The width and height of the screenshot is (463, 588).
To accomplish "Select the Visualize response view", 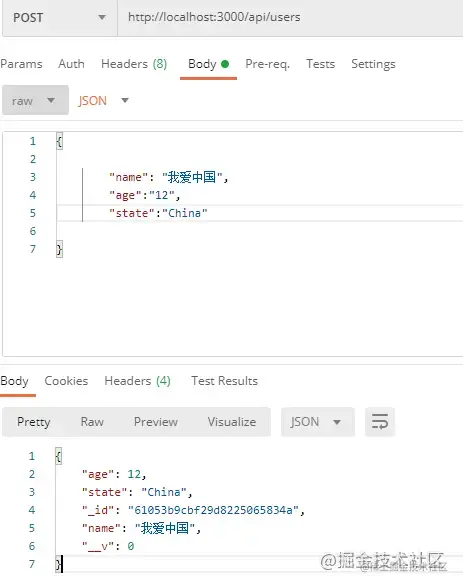I will [x=232, y=422].
